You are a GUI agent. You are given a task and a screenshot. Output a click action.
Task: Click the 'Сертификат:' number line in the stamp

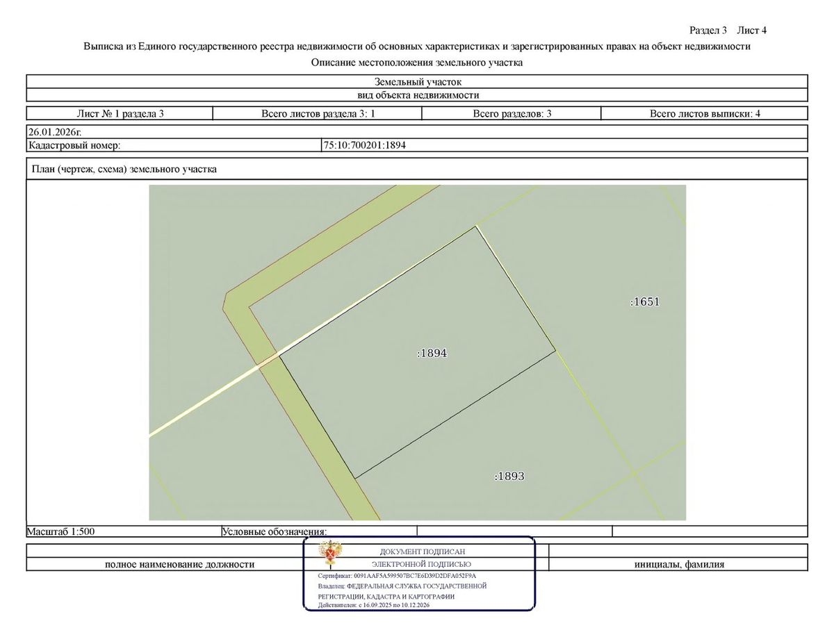397,577
